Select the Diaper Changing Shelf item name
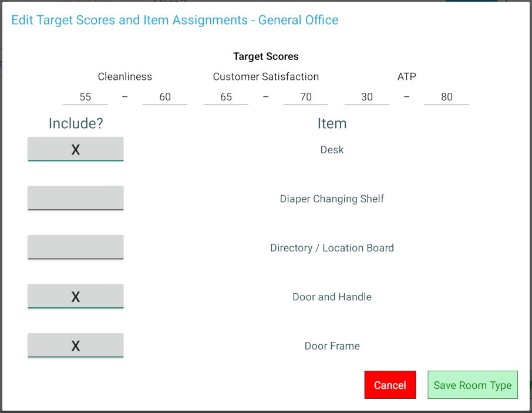Screen dimensions: 532x413 pyautogui.click(x=332, y=199)
